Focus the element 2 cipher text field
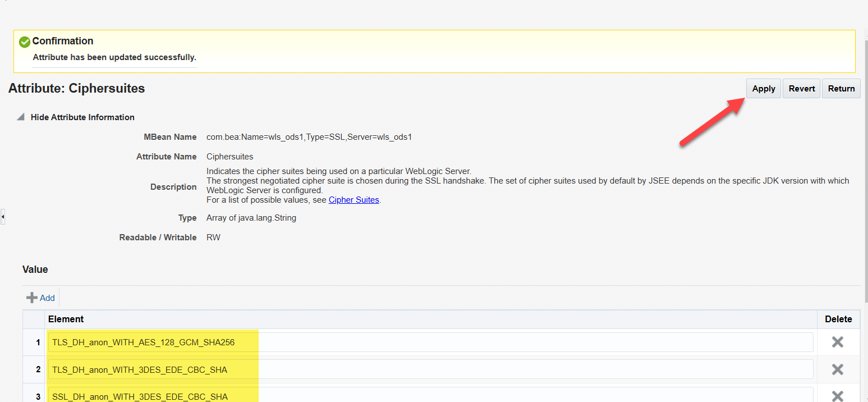The height and width of the screenshot is (402, 868). coord(430,369)
